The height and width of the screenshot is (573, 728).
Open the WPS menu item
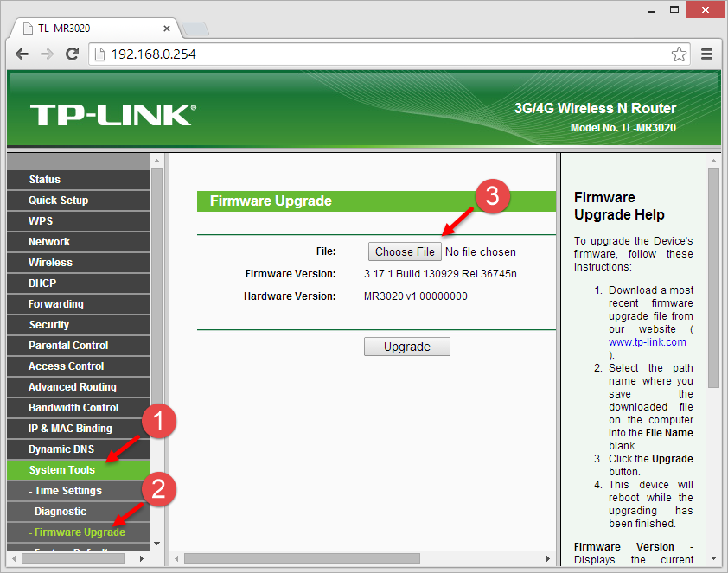[78, 221]
